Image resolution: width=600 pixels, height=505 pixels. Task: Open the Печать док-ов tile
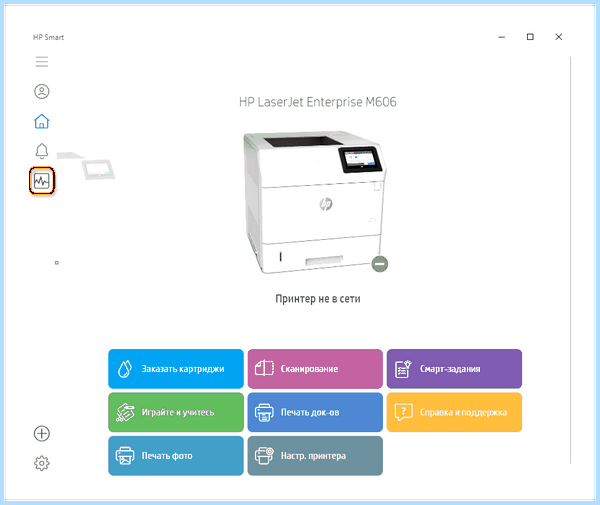[315, 412]
